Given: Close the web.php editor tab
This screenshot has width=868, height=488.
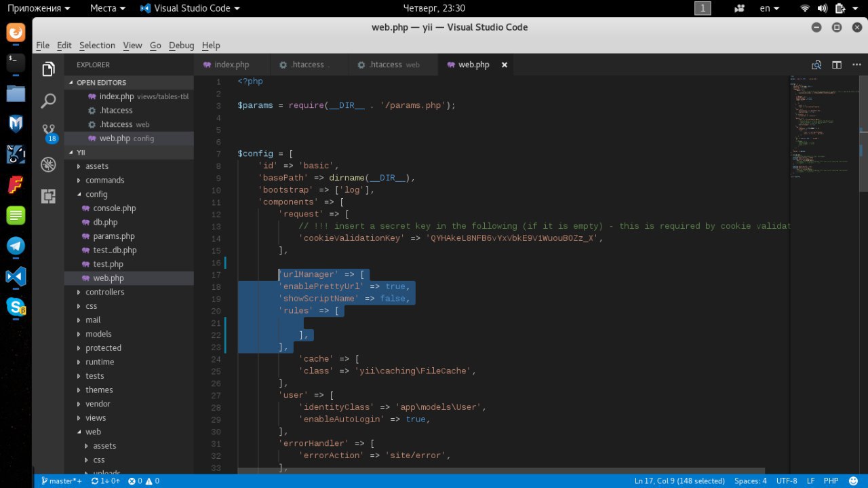Looking at the screenshot, I should pyautogui.click(x=504, y=64).
